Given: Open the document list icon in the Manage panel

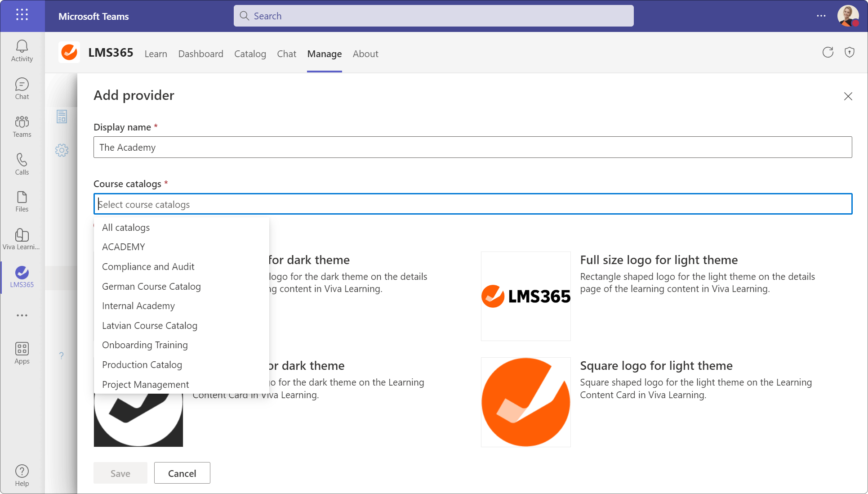Looking at the screenshot, I should click(62, 117).
